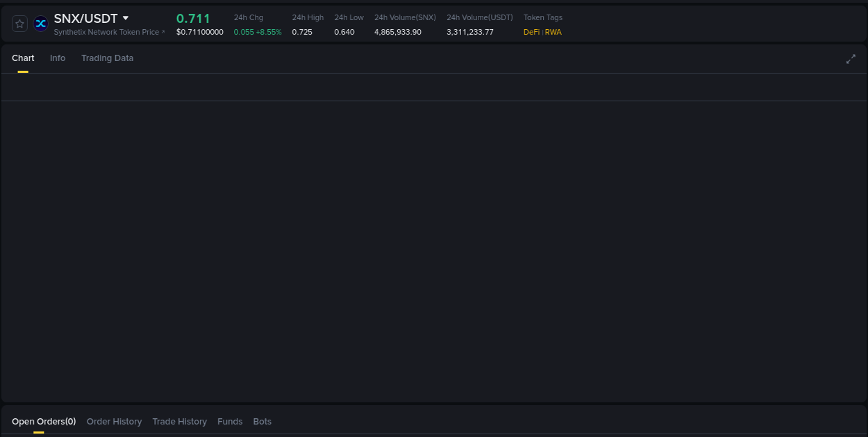Click the DeFi token tag

(x=531, y=31)
